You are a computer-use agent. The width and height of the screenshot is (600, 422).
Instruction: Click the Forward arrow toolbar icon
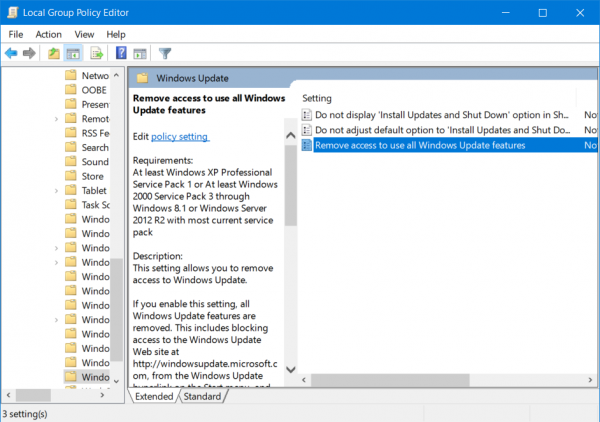(30, 53)
